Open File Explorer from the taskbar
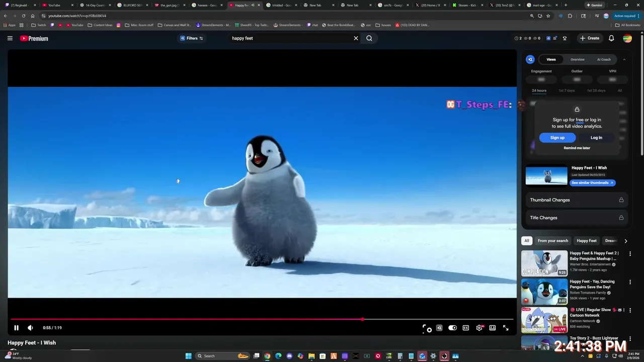Viewport: 644px width, 362px height. pos(311,356)
